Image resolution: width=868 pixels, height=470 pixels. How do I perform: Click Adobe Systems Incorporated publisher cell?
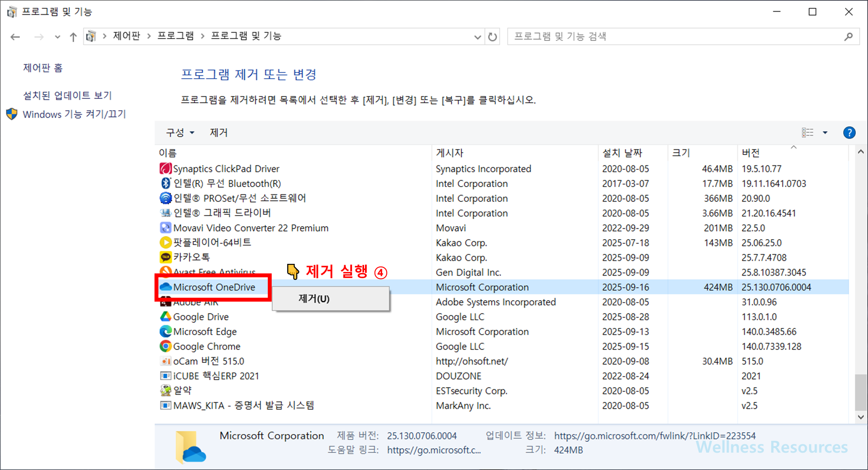pyautogui.click(x=496, y=302)
